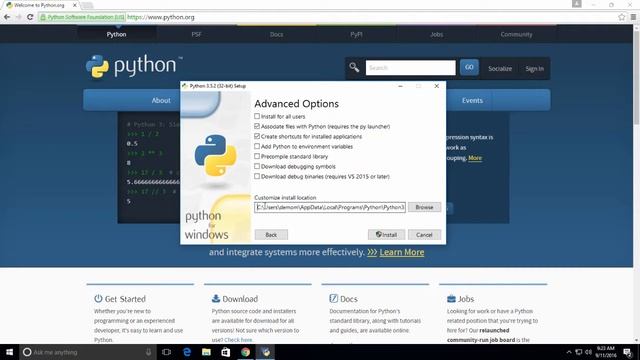Open the Action Center notifications icon

click(627, 352)
